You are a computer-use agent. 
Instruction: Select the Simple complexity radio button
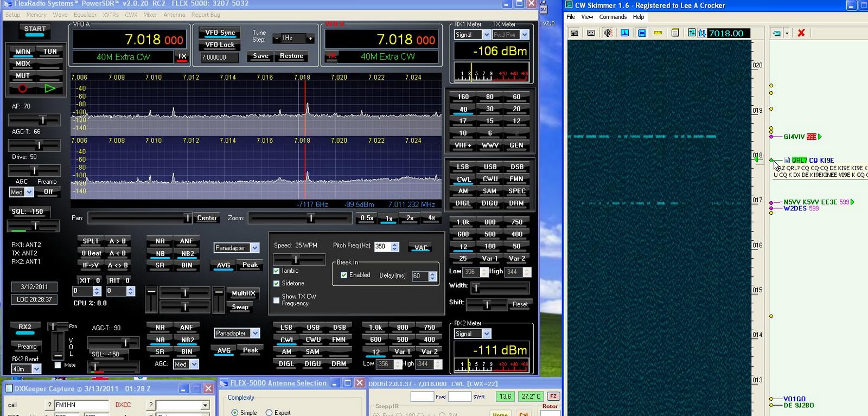click(234, 413)
